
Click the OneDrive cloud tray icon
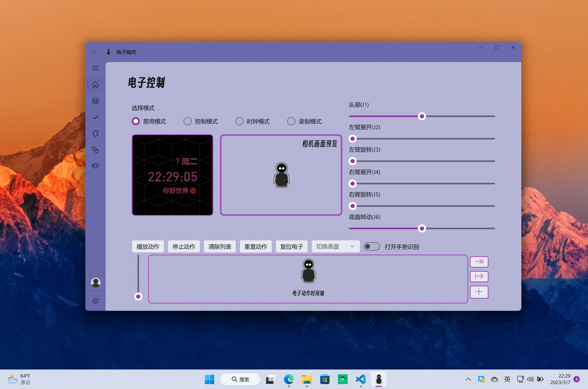click(494, 379)
